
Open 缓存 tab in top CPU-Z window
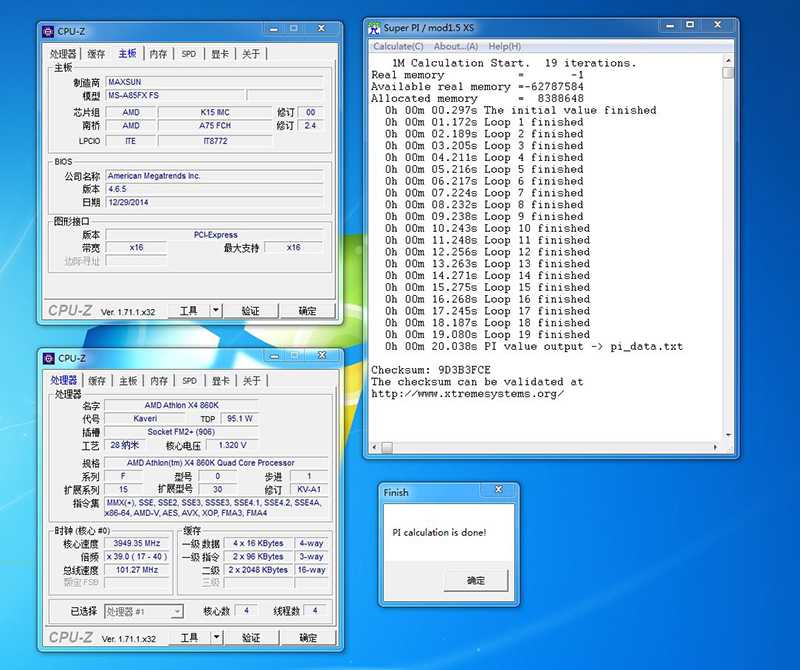[96, 54]
